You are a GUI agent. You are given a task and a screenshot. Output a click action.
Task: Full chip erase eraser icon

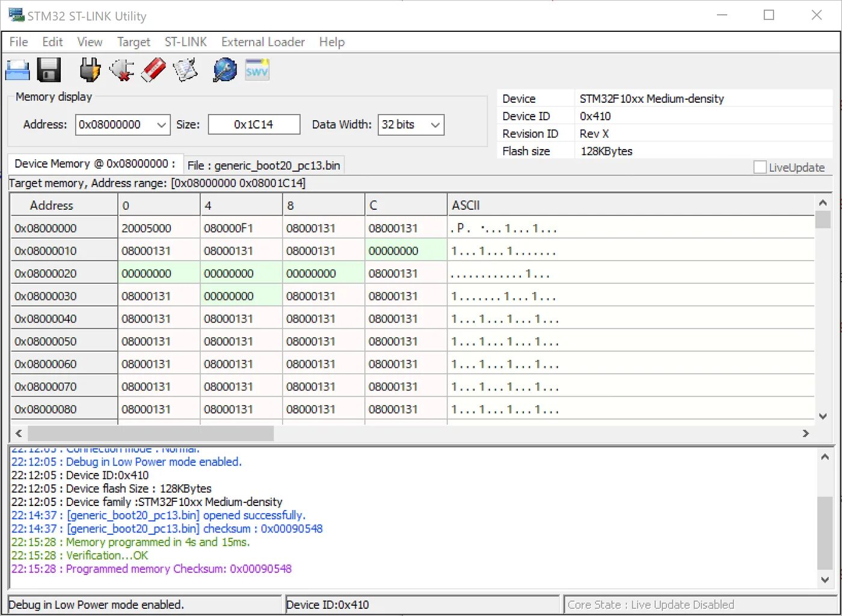(153, 70)
